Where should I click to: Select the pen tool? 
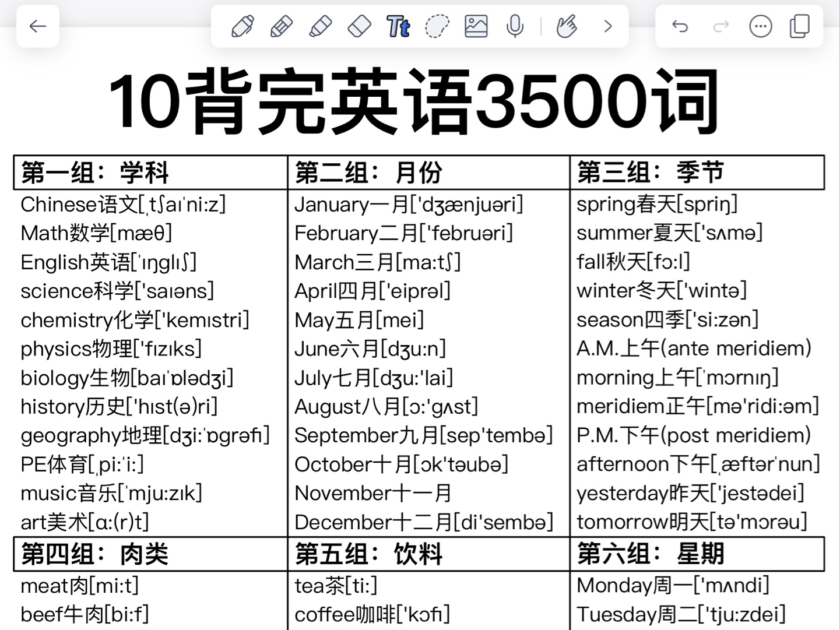(x=242, y=26)
